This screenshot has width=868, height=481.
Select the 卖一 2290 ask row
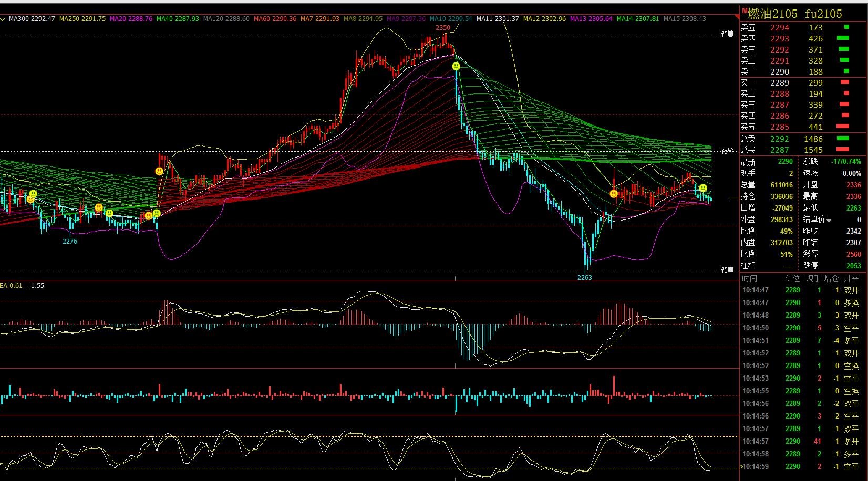pyautogui.click(x=803, y=72)
